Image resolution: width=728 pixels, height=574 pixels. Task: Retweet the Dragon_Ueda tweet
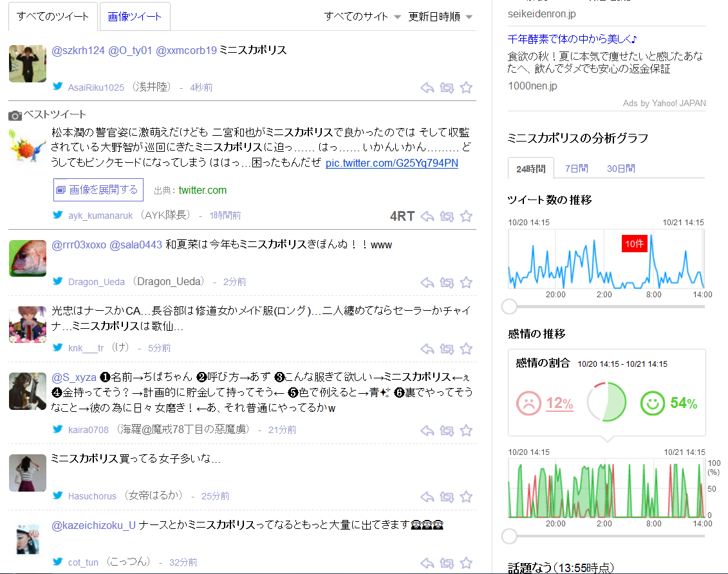click(x=447, y=282)
